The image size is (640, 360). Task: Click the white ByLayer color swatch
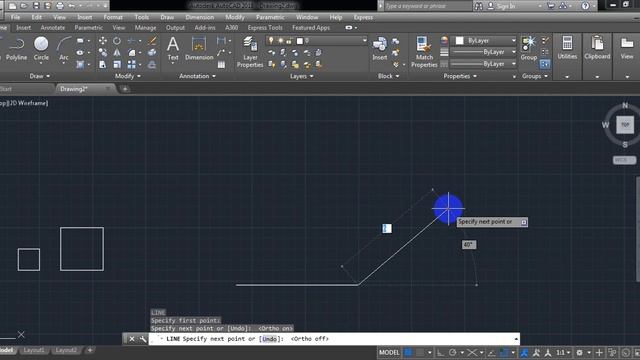[x=460, y=40]
